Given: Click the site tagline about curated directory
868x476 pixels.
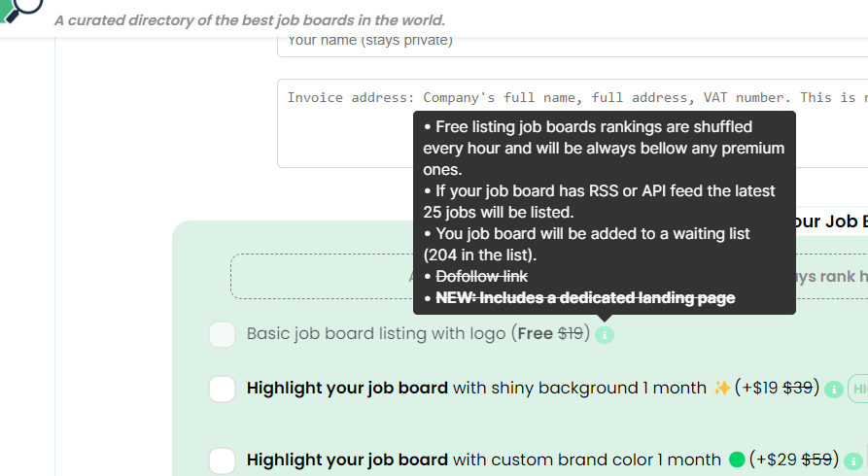Looking at the screenshot, I should (x=250, y=20).
